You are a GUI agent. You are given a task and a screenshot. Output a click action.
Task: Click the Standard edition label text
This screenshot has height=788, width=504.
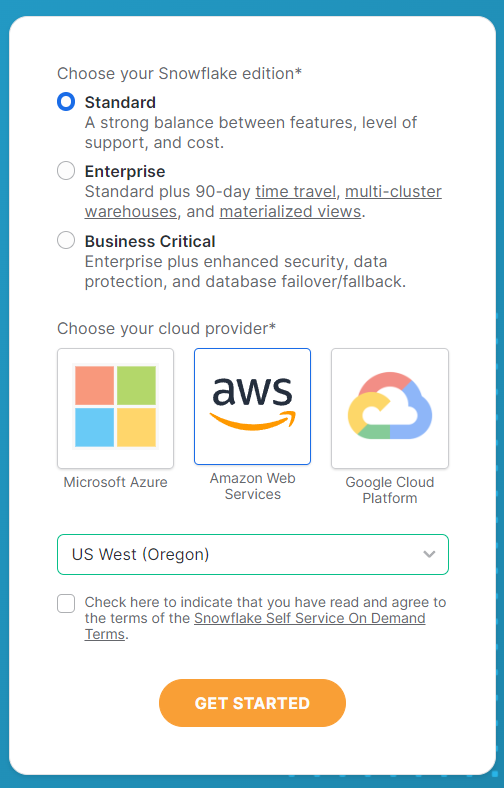[x=120, y=102]
